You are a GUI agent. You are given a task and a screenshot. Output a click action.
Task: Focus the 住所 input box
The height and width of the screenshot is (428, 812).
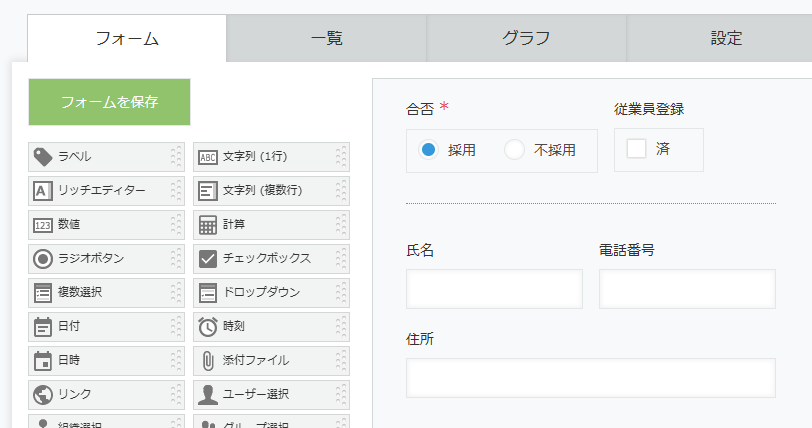[x=591, y=378]
